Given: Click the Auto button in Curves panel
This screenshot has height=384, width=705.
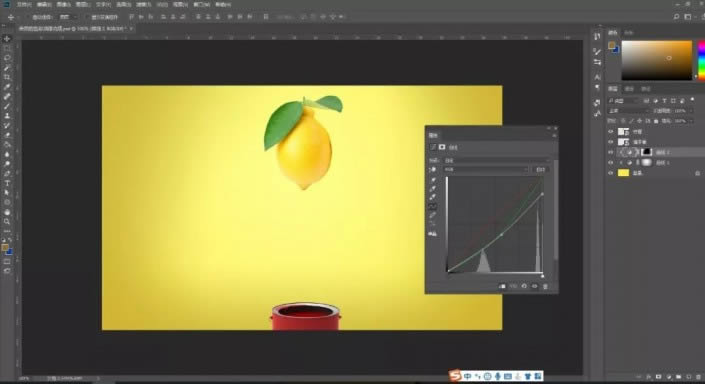Looking at the screenshot, I should (x=540, y=170).
